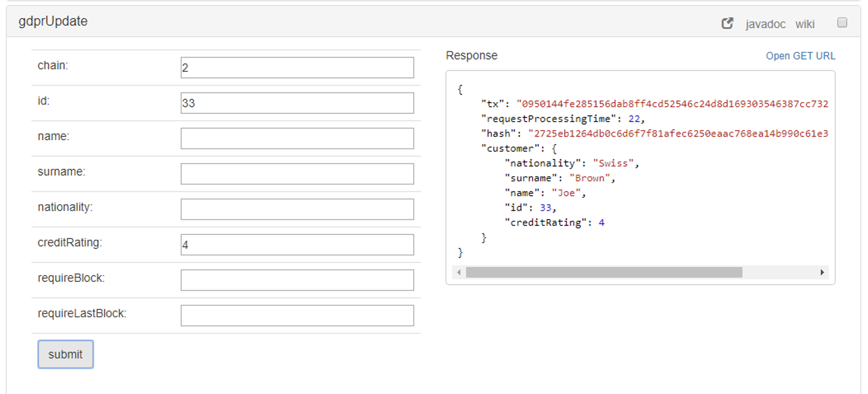Focus the id input field
Image resolution: width=868 pixels, height=394 pixels.
point(297,103)
